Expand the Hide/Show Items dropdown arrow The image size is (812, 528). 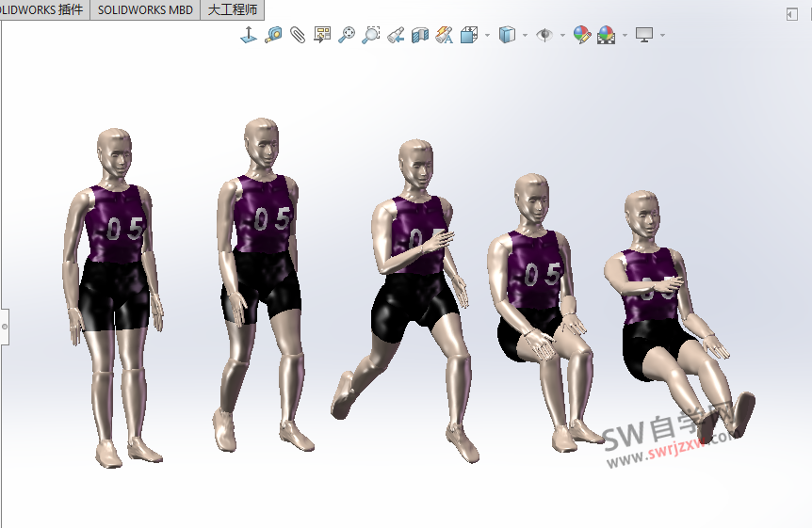tap(562, 35)
